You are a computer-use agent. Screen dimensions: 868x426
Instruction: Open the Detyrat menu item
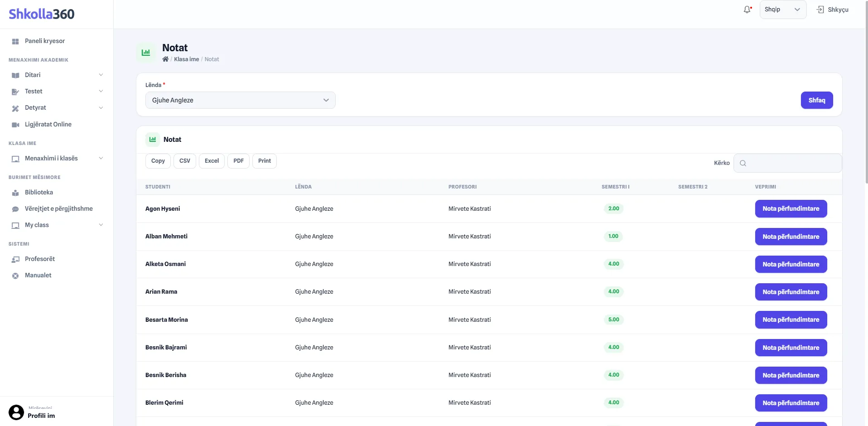tap(57, 108)
